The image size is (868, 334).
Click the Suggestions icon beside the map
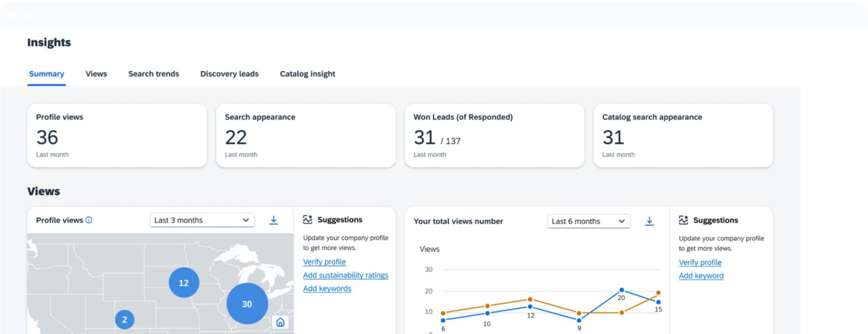(308, 220)
